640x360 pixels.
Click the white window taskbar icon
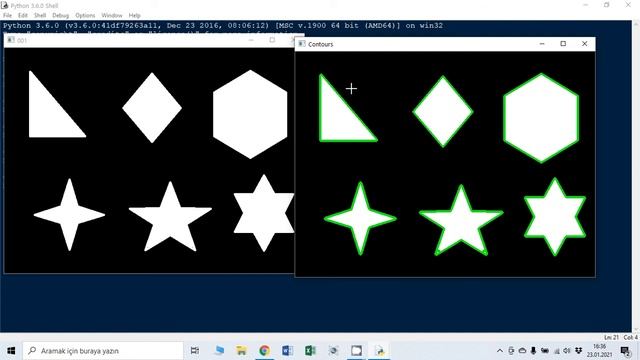coord(356,351)
